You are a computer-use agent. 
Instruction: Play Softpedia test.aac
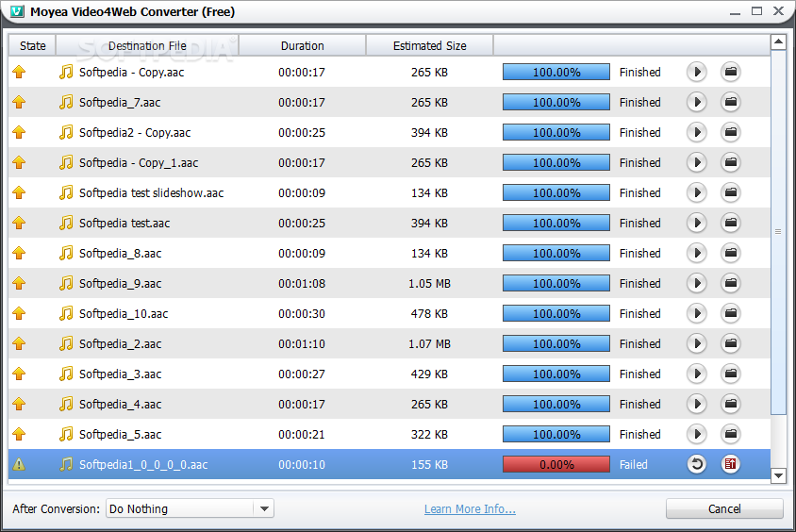[696, 223]
